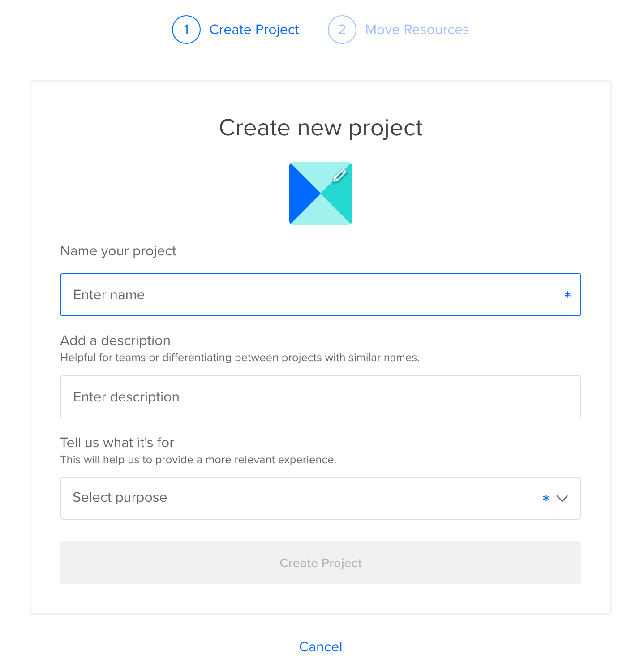Click the required asterisk in purpose dropdown
Image resolution: width=627 pixels, height=672 pixels.
pos(546,498)
